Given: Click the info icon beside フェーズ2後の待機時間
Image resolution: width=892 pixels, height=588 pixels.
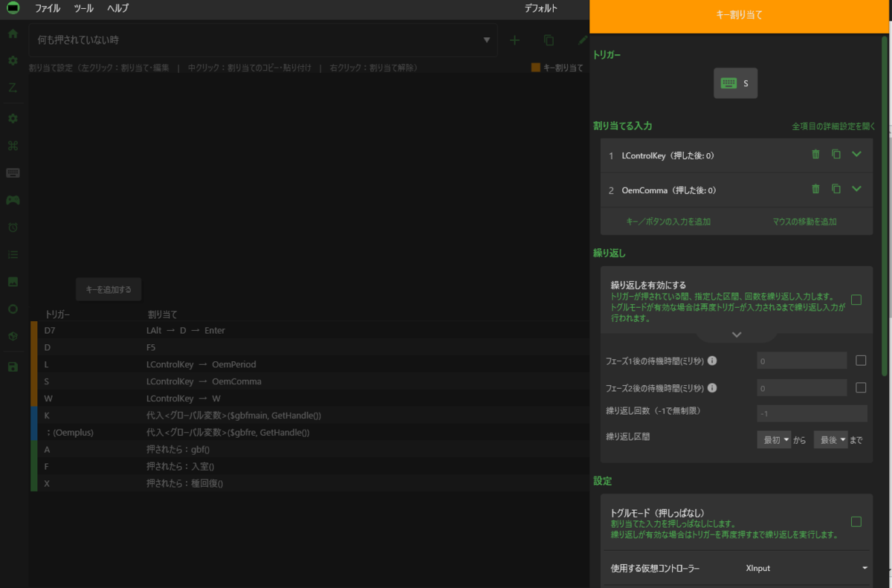Looking at the screenshot, I should pos(711,387).
